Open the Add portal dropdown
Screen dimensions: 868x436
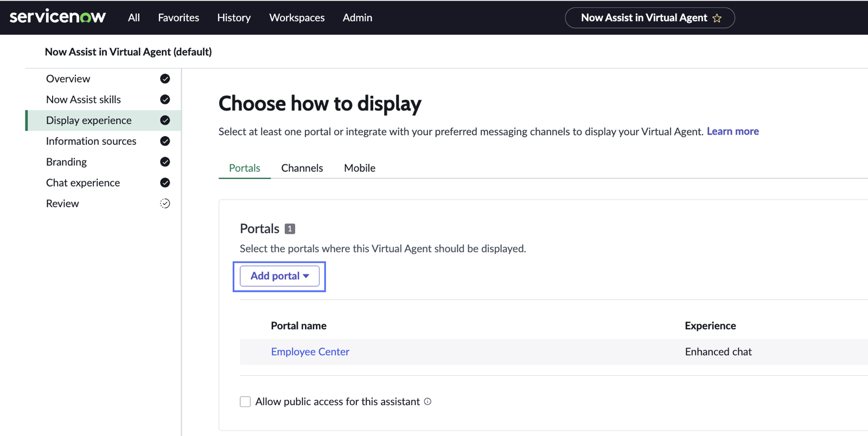[x=279, y=276]
